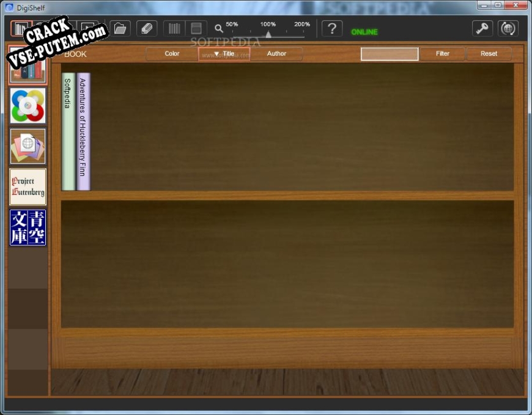
Task: Sort books by Title
Action: click(x=224, y=54)
